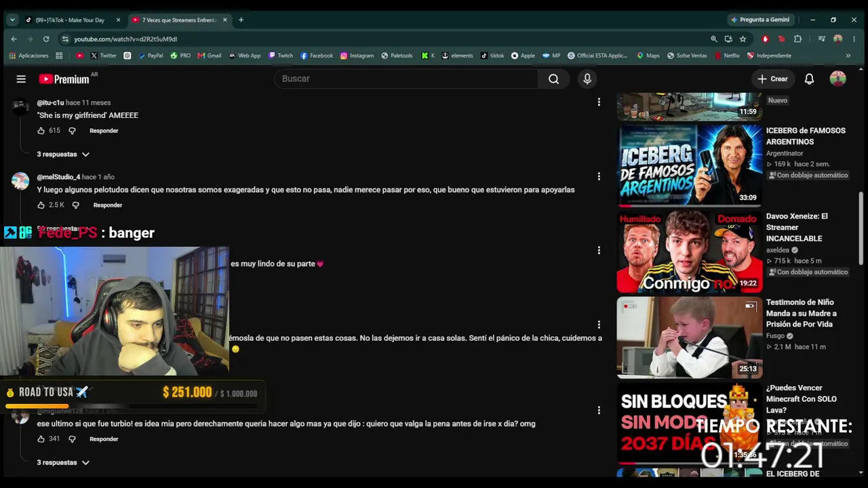Reply to the comment with 341 likes
The image size is (868, 488).
click(104, 439)
